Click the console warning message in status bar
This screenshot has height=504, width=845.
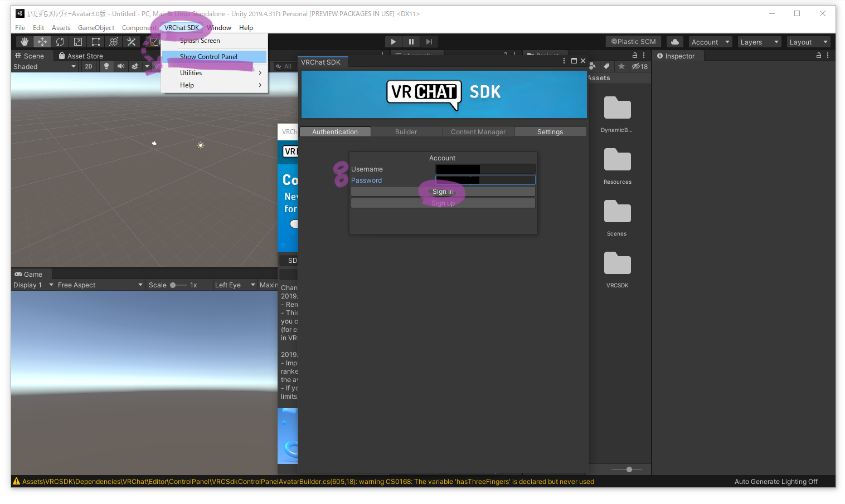point(304,481)
